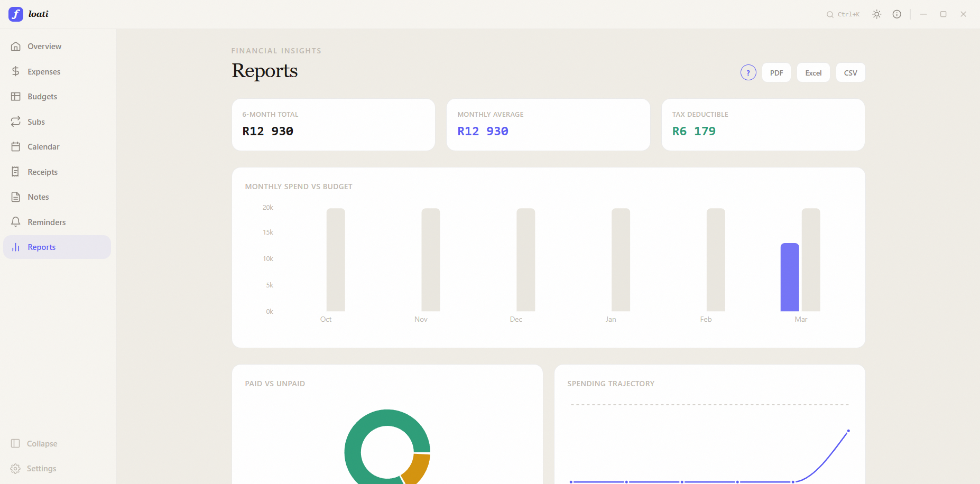Image resolution: width=980 pixels, height=484 pixels.
Task: Click the last point on spending trajectory
Action: click(x=848, y=431)
